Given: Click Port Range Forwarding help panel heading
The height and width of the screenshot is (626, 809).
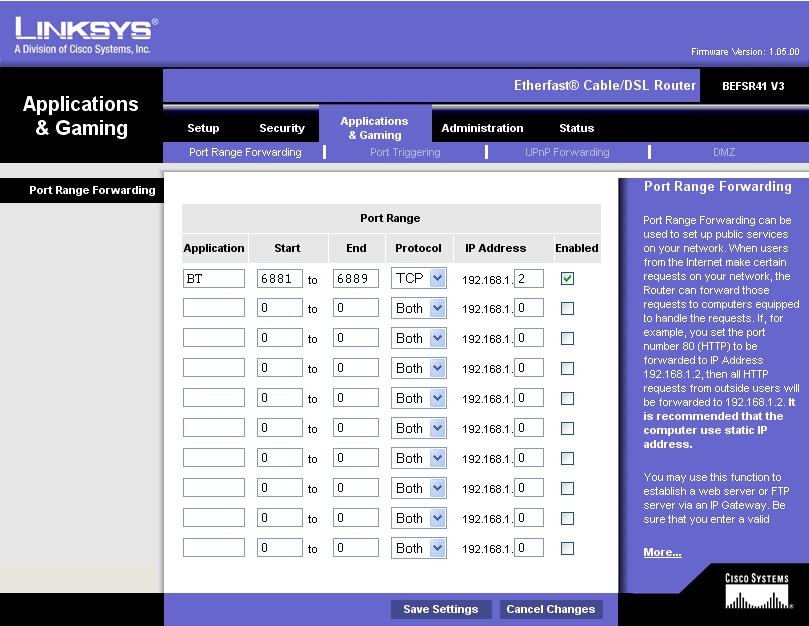Looking at the screenshot, I should 718,186.
